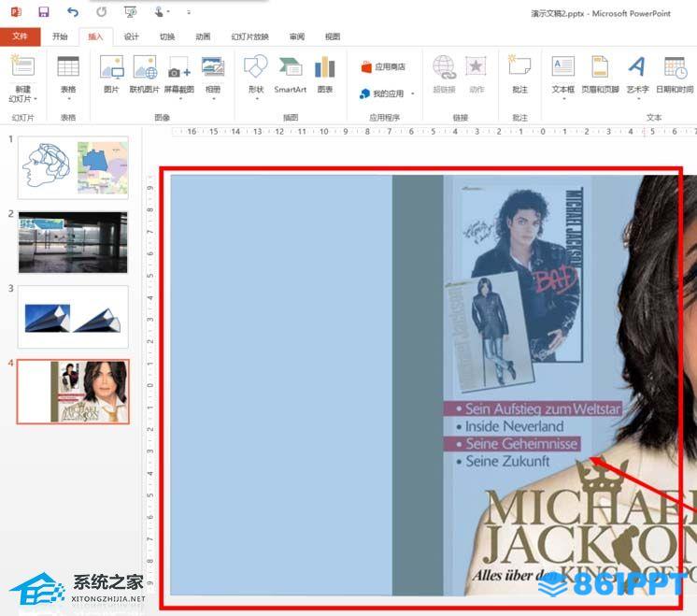The width and height of the screenshot is (697, 616).
Task: Go to 幻灯片放映 Slide Show tab
Action: pyautogui.click(x=249, y=36)
